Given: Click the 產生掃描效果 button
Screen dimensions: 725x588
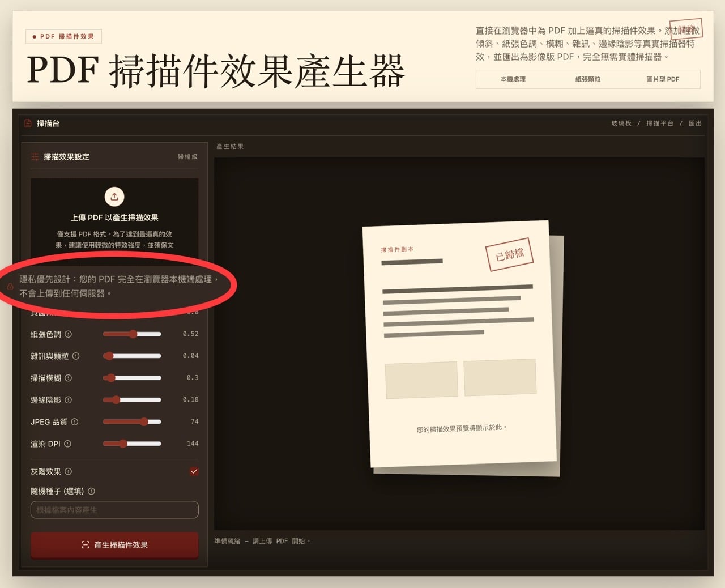Looking at the screenshot, I should pyautogui.click(x=114, y=545).
